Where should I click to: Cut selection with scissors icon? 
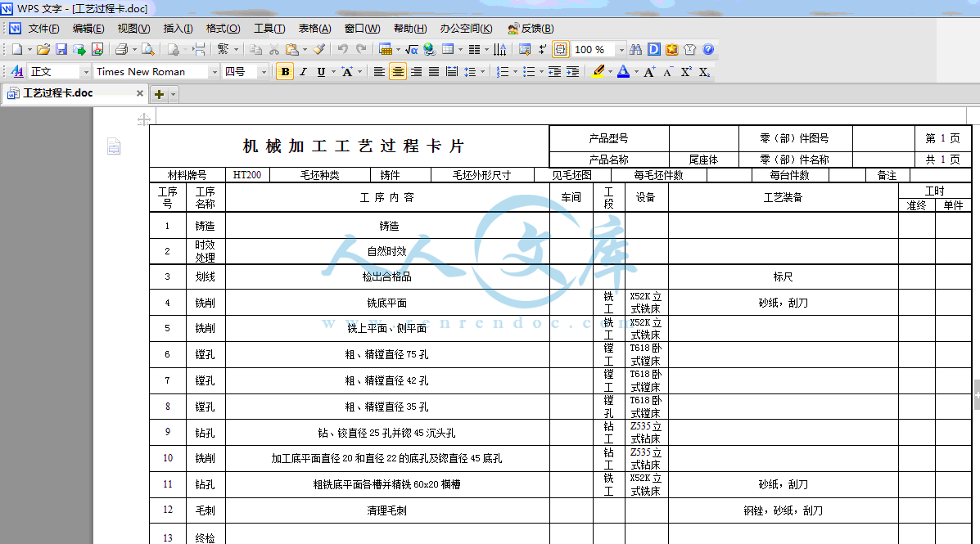[273, 49]
